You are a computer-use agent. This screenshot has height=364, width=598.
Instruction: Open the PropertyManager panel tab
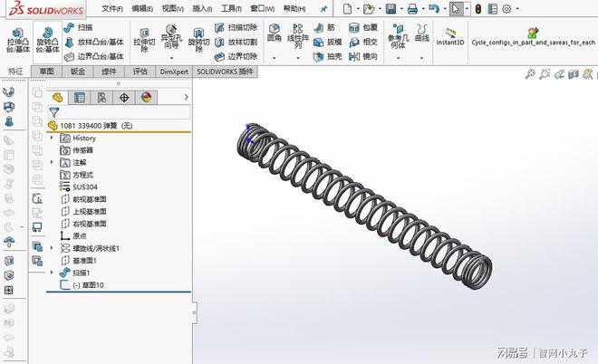(x=80, y=98)
